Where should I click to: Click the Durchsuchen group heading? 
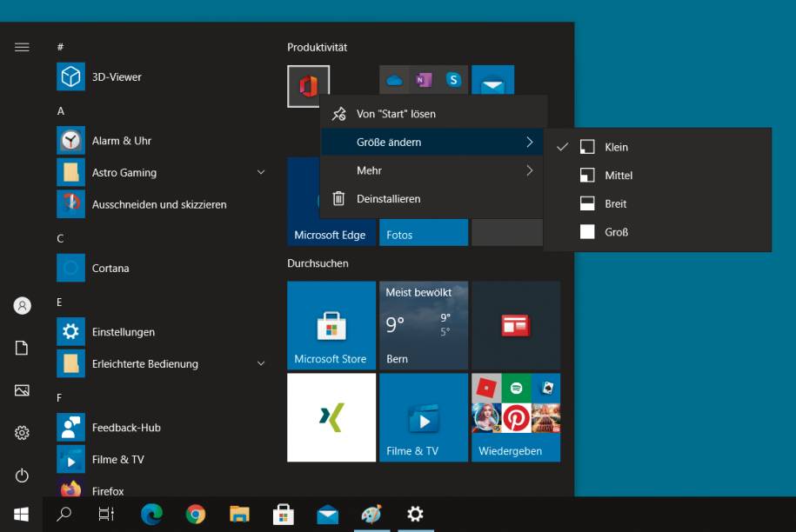(x=318, y=263)
